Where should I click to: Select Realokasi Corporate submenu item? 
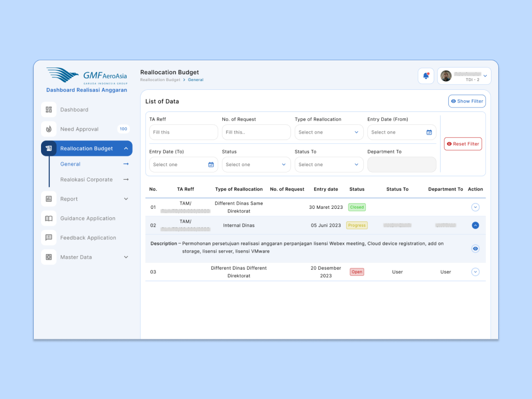pos(86,180)
